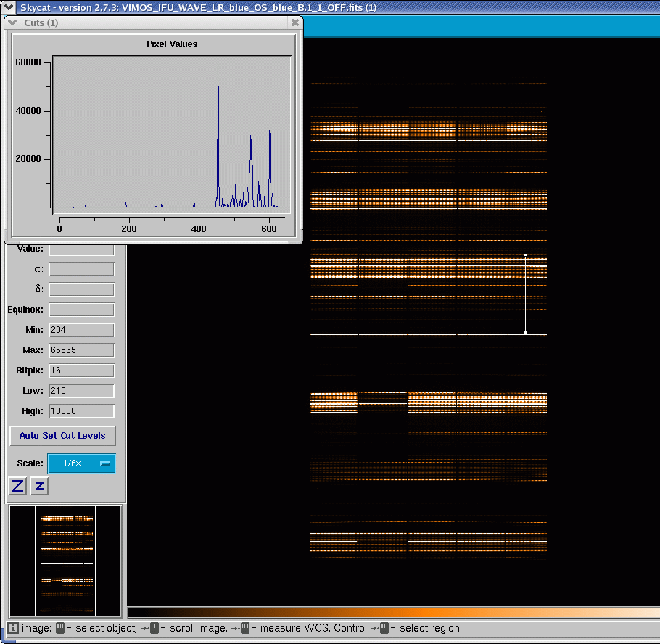Click the Value field
660x644 pixels.
click(x=81, y=249)
